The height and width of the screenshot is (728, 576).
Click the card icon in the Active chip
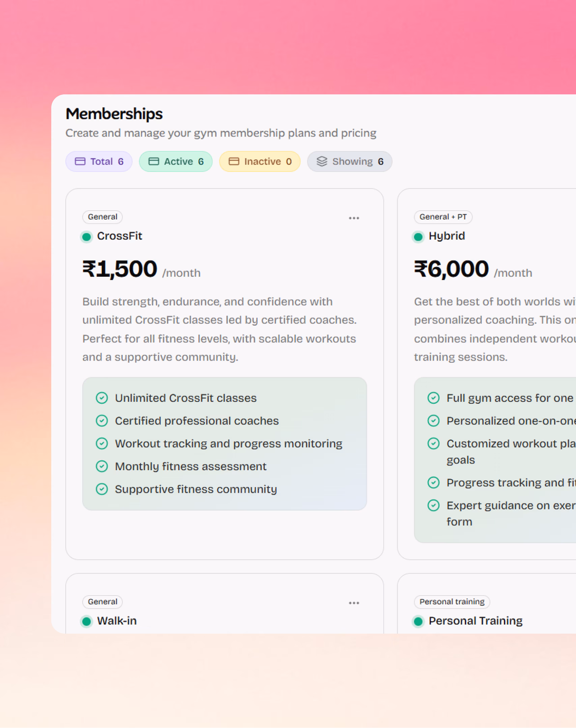(154, 161)
